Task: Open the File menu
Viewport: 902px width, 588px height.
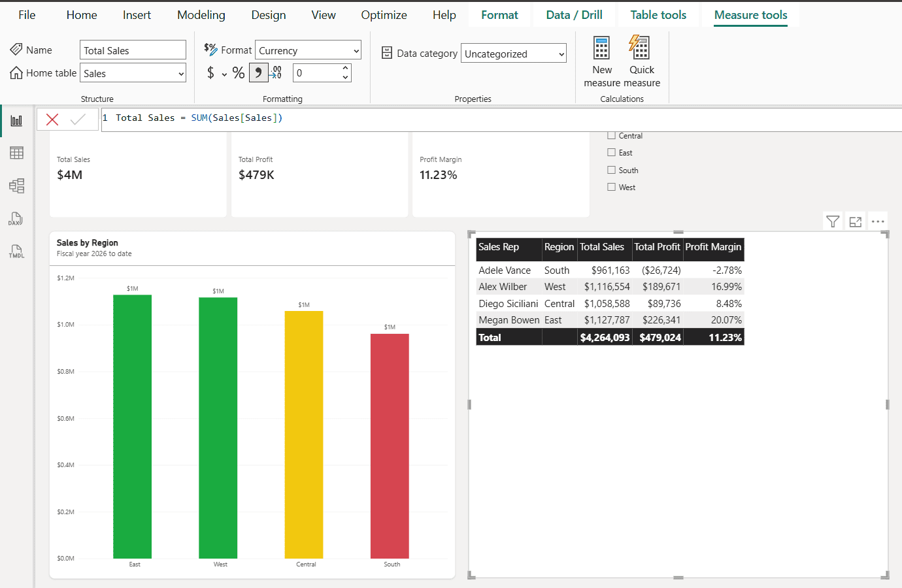Action: click(27, 15)
